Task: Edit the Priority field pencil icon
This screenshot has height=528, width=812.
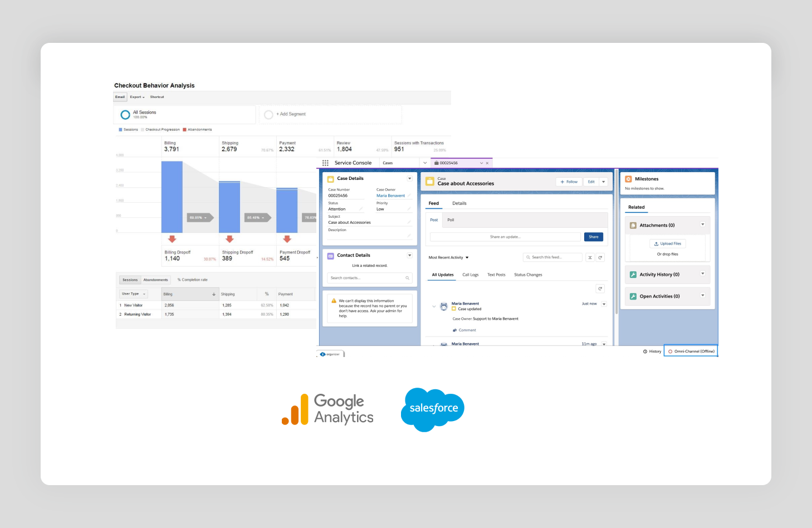Action: pos(409,209)
